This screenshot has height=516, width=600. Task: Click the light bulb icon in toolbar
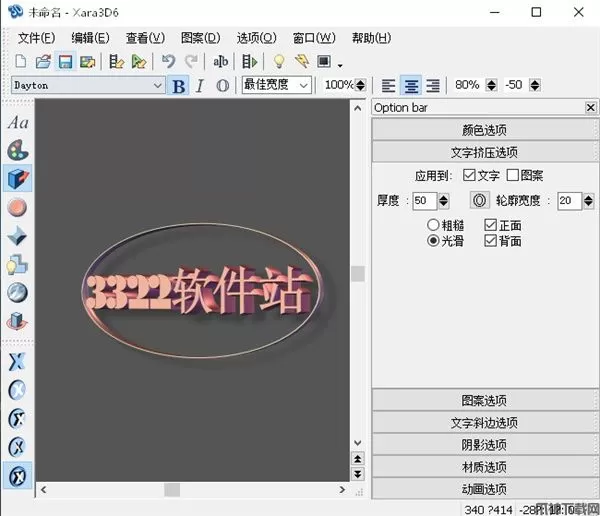(279, 62)
